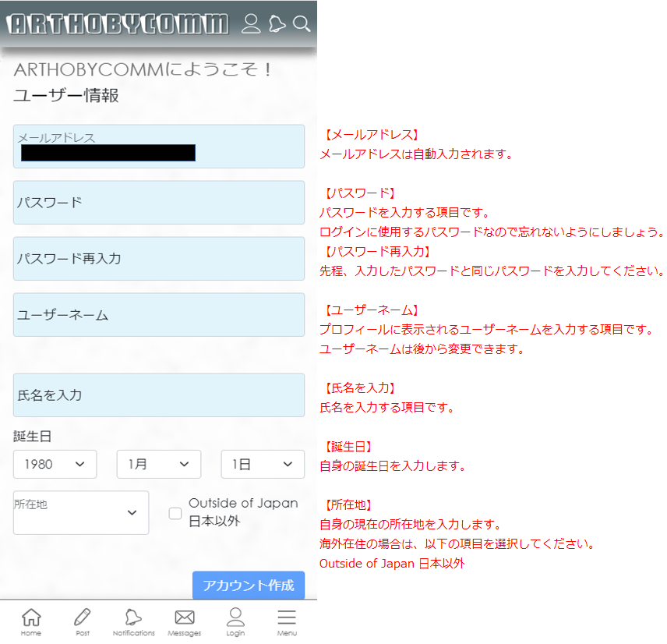Open the header notifications bell icon

277,23
